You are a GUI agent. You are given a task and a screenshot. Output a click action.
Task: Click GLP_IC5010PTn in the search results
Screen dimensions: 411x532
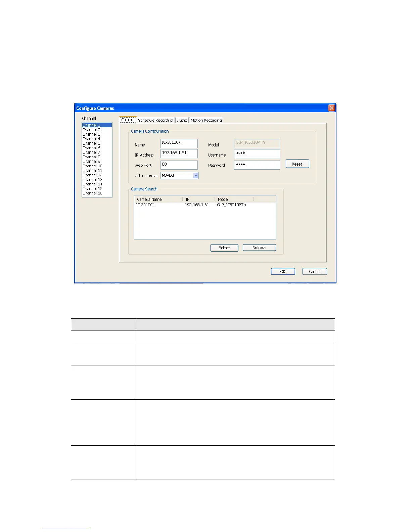click(x=231, y=205)
